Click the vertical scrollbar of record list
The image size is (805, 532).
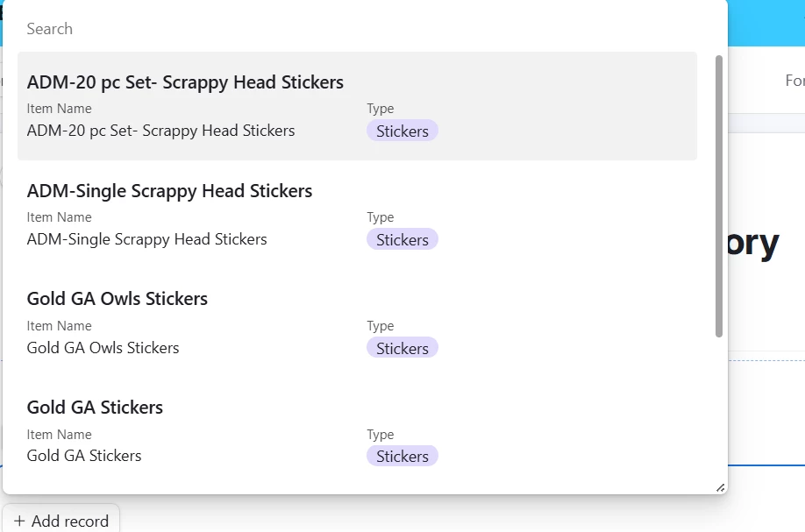[x=719, y=196]
